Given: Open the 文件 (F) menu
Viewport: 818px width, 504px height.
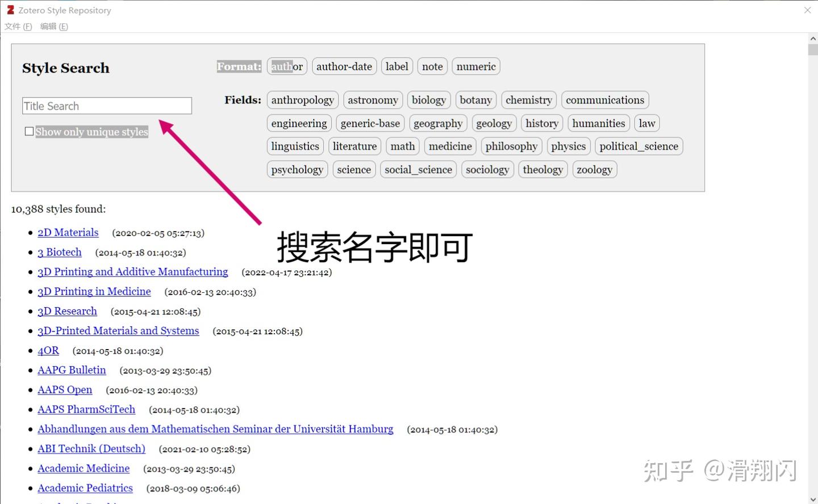Looking at the screenshot, I should tap(18, 26).
